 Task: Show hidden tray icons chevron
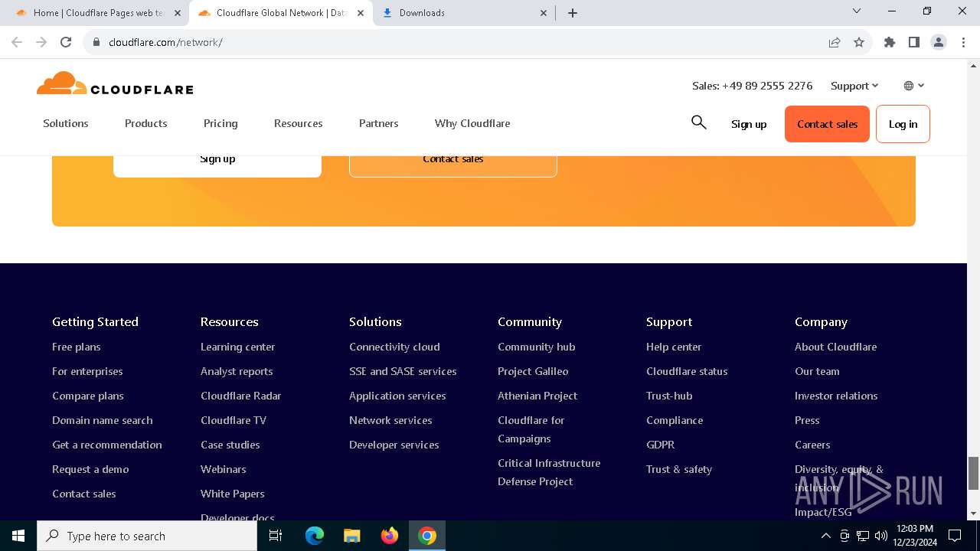[x=825, y=536]
